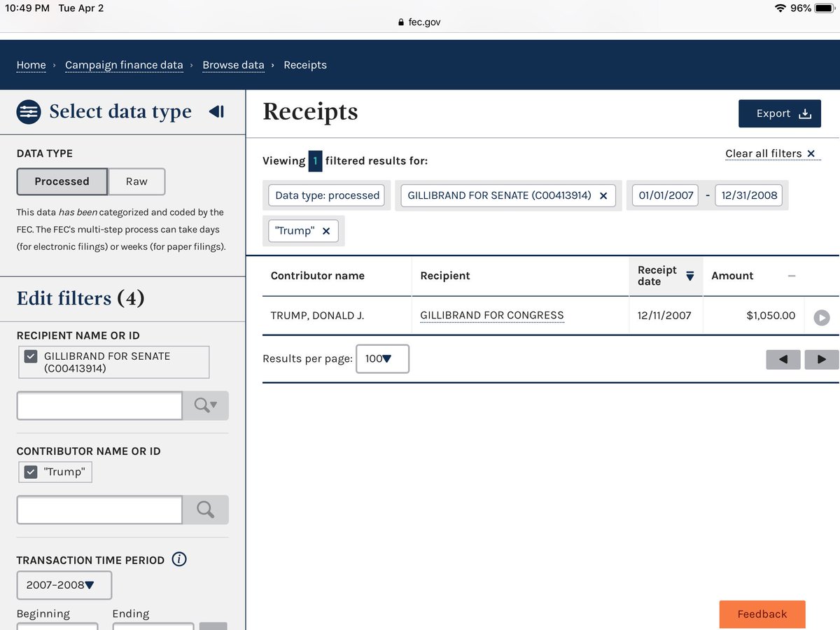Open Campaign finance data breadcrumb
The height and width of the screenshot is (630, 840).
point(124,65)
